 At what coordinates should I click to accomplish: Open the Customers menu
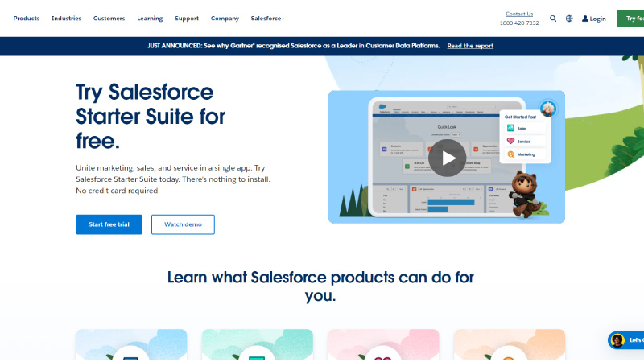coord(109,19)
